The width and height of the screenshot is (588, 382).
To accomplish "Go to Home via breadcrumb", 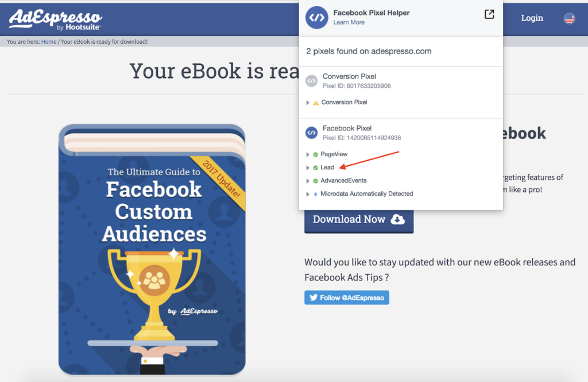I will click(x=49, y=42).
